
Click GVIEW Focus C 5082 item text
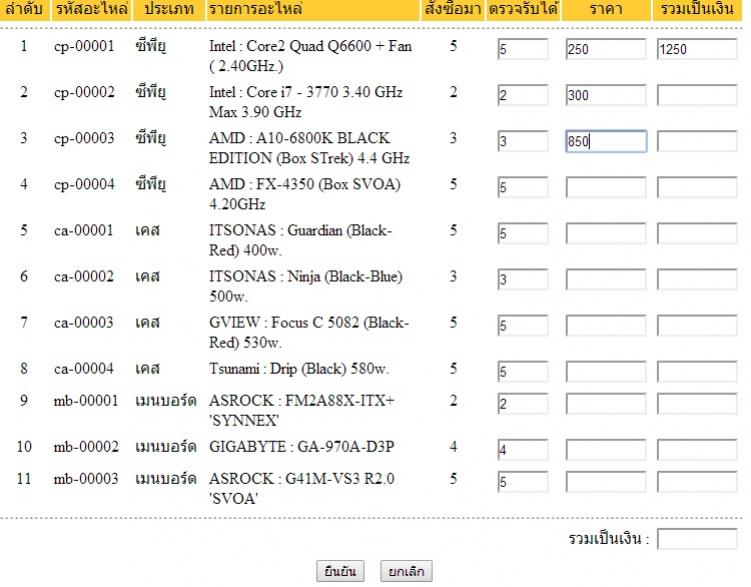tap(309, 332)
